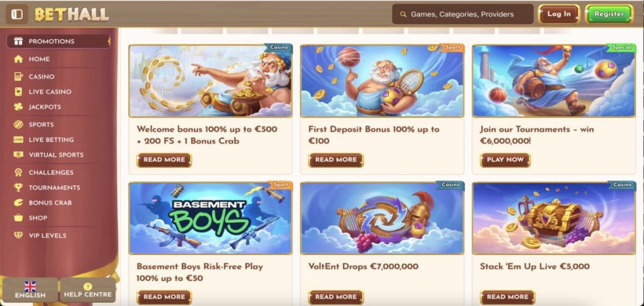Select Virtual Sports in sidebar
Screen dimensions: 644x306
[x=56, y=155]
